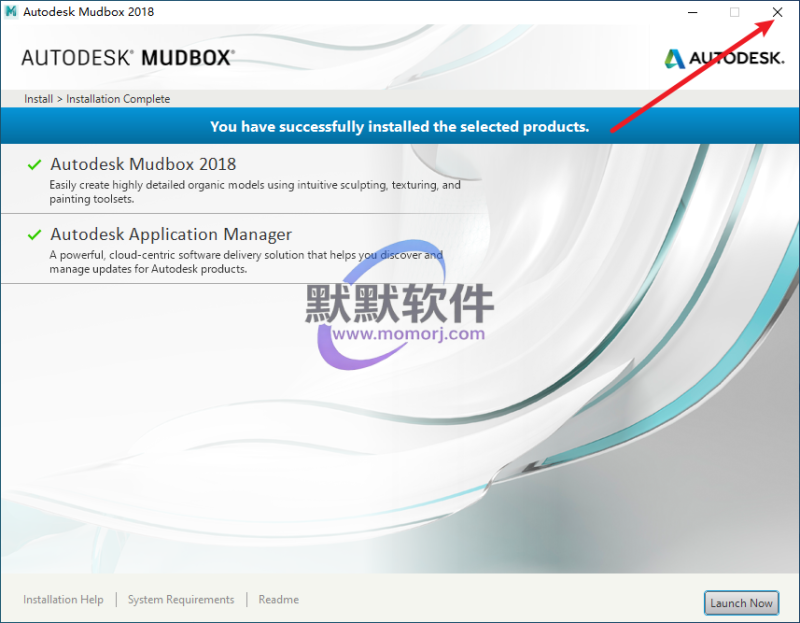Minimize the Autodesk Mudbox 2018 installer window

(x=690, y=12)
